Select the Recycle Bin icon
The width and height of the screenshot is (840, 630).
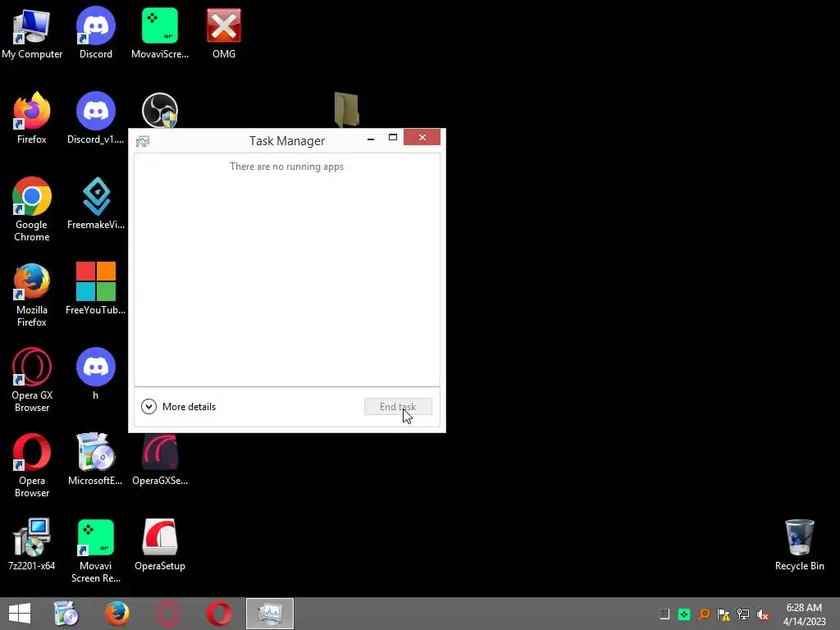[x=799, y=545]
